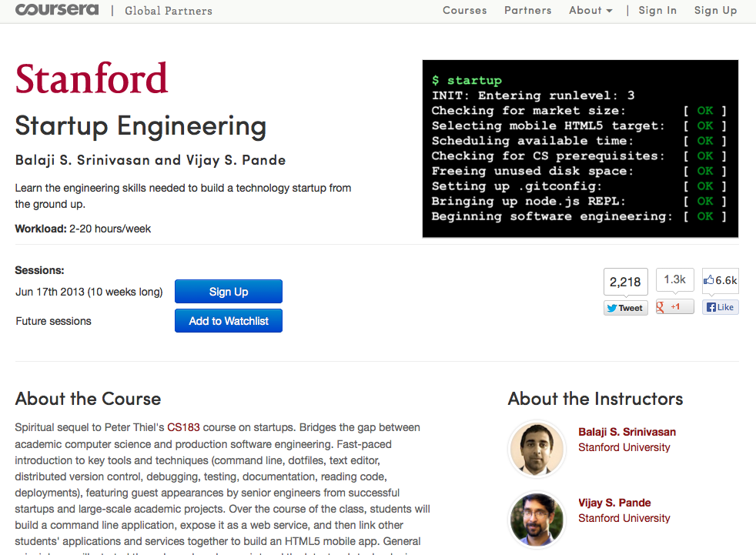756x555 pixels.
Task: Click the Google +1 button
Action: 674,307
